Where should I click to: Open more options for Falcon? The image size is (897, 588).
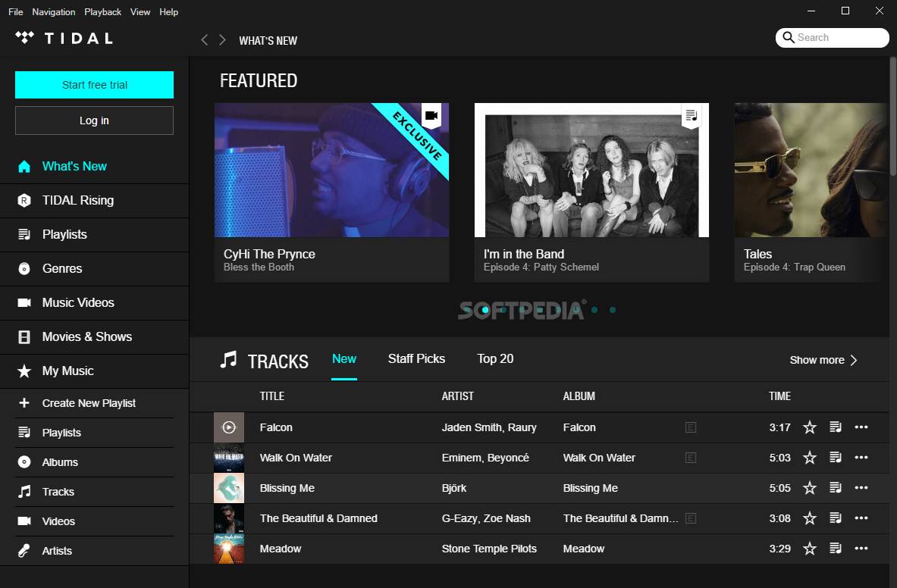coord(861,427)
